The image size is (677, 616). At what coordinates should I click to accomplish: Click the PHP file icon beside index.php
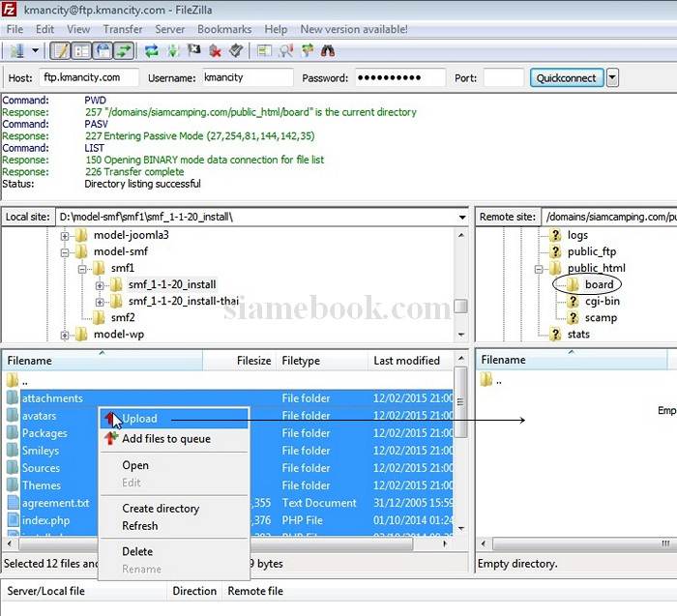coord(14,520)
